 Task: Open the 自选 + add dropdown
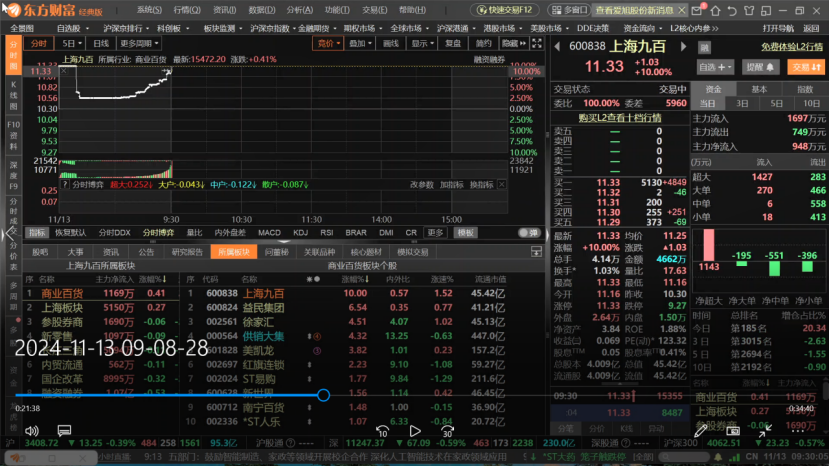click(x=715, y=67)
